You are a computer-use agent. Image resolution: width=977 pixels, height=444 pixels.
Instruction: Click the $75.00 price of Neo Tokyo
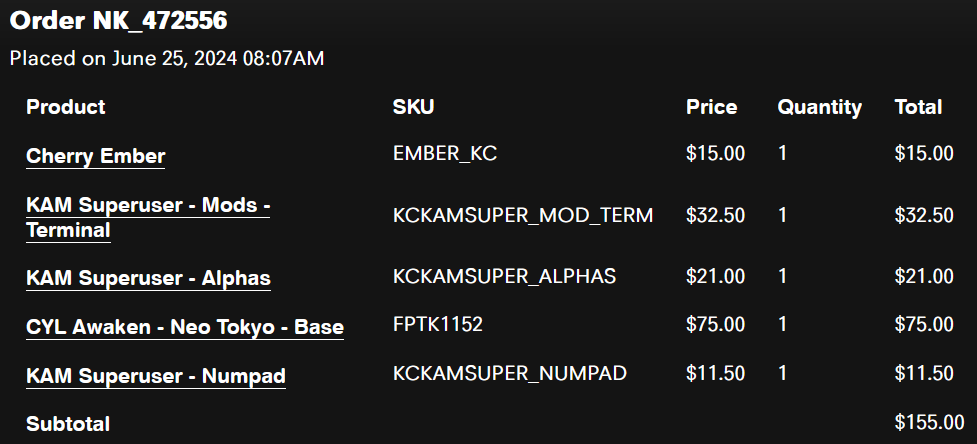pos(715,324)
